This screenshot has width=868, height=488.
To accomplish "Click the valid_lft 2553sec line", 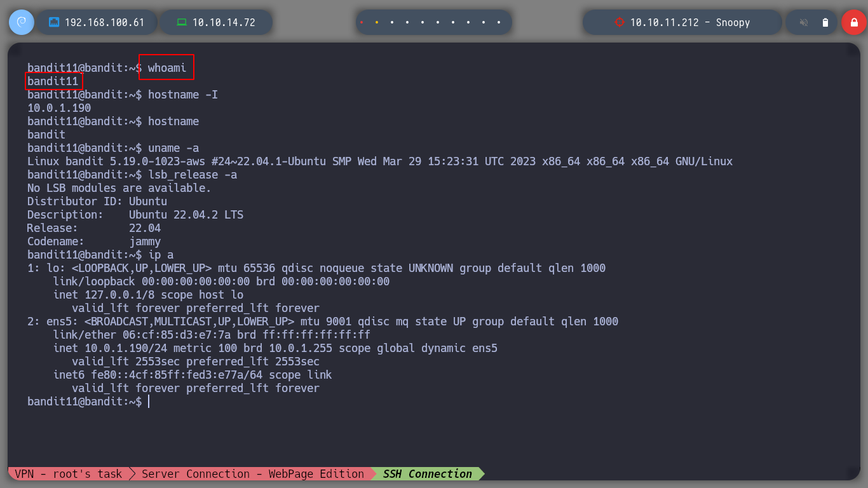I will [196, 362].
